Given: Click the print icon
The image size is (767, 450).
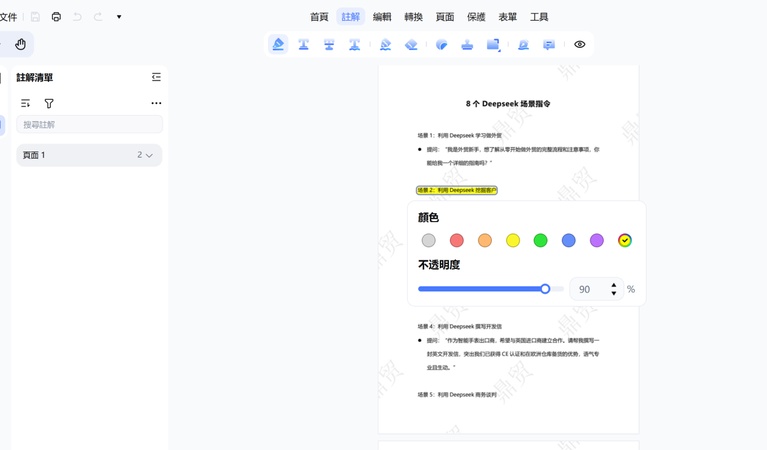Looking at the screenshot, I should pyautogui.click(x=56, y=17).
